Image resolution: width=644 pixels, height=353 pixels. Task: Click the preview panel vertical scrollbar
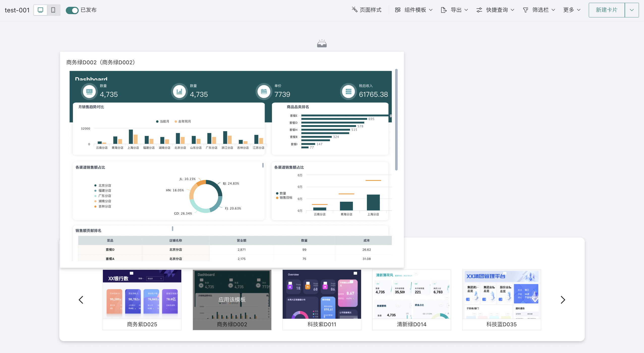(x=396, y=120)
